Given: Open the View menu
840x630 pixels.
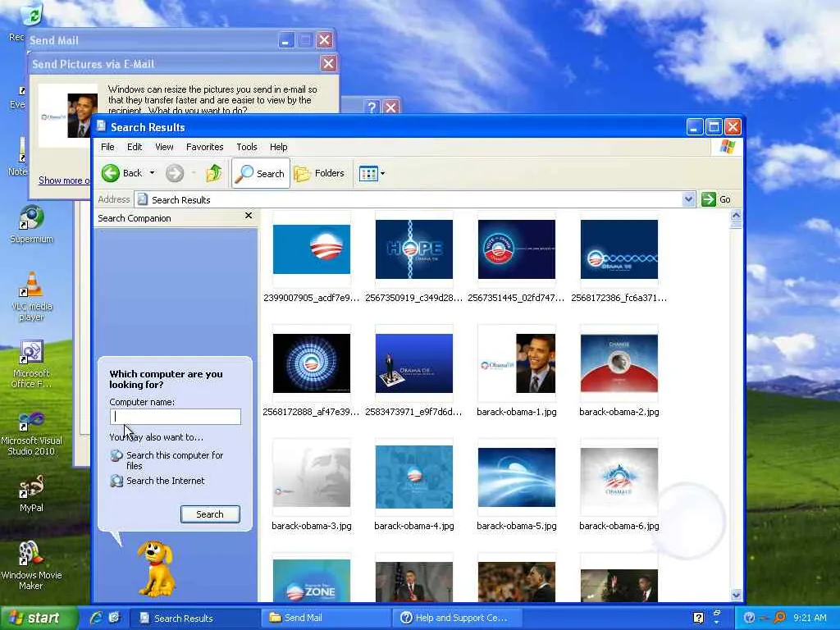Looking at the screenshot, I should (x=164, y=147).
